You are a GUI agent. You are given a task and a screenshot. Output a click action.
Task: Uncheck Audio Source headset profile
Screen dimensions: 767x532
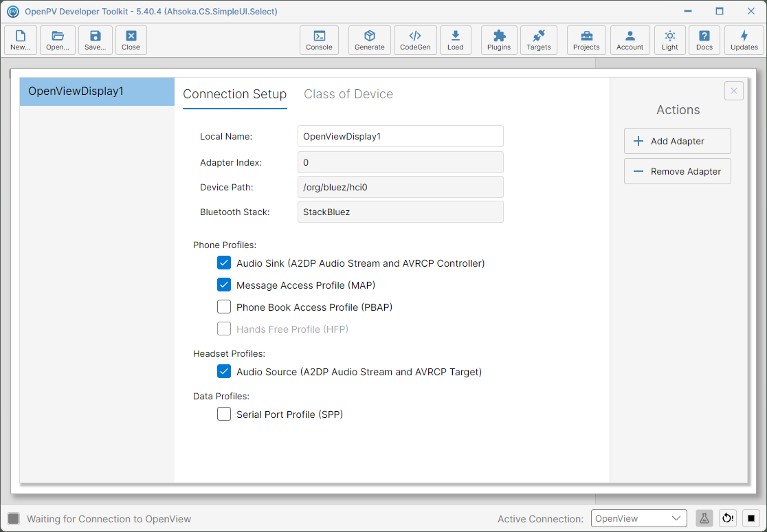[x=224, y=371]
